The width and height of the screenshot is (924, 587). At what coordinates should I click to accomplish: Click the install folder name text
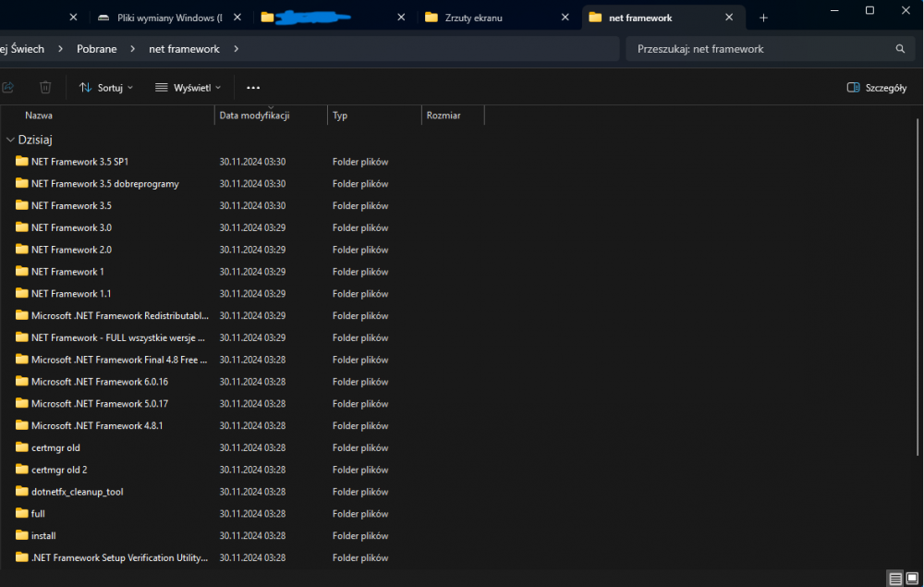coord(43,536)
